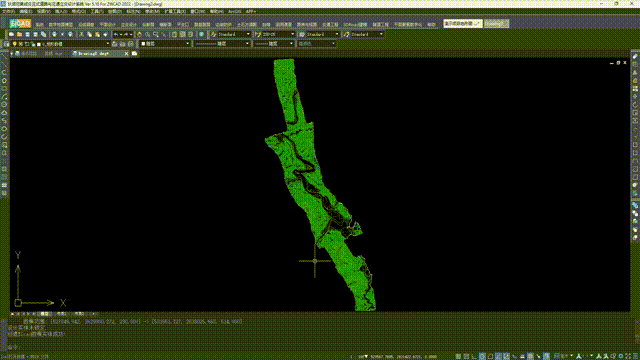
Task: Toggle current layer lock icon
Action: (x=33, y=44)
